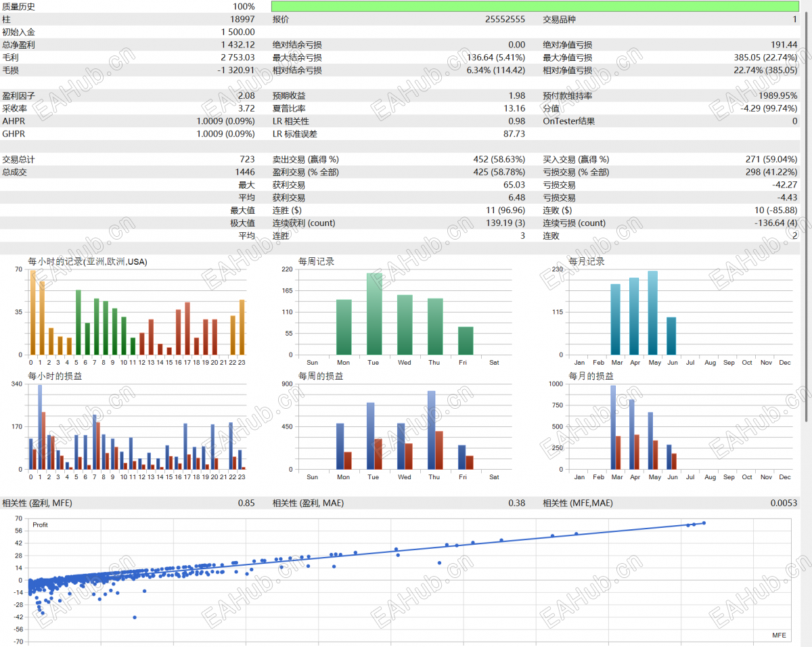The height and width of the screenshot is (647, 812).
Task: Select the 预付款维持率 value 1989.95%
Action: tap(779, 96)
